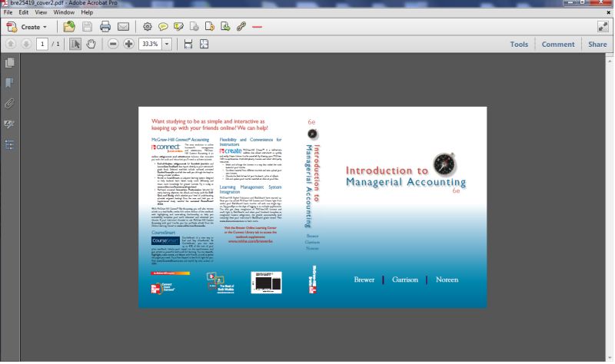Open the gear customize toolbar icon

pyautogui.click(x=148, y=27)
